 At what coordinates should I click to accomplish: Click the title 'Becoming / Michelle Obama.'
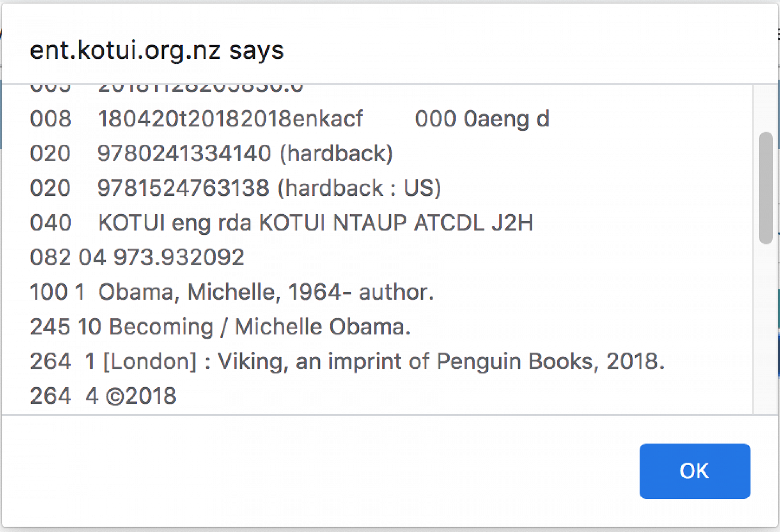tap(259, 326)
